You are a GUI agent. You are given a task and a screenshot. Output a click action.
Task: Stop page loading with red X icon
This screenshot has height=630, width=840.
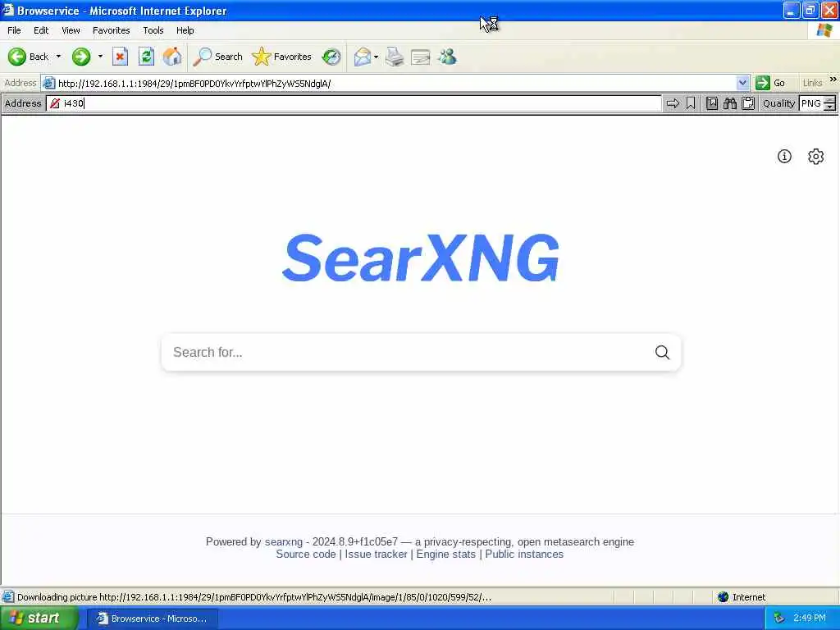[x=120, y=57]
